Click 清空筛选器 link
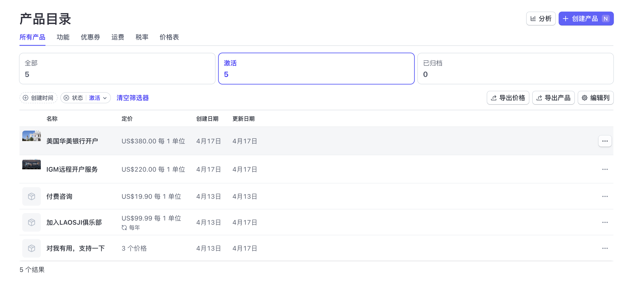The width and height of the screenshot is (644, 296). click(x=132, y=98)
